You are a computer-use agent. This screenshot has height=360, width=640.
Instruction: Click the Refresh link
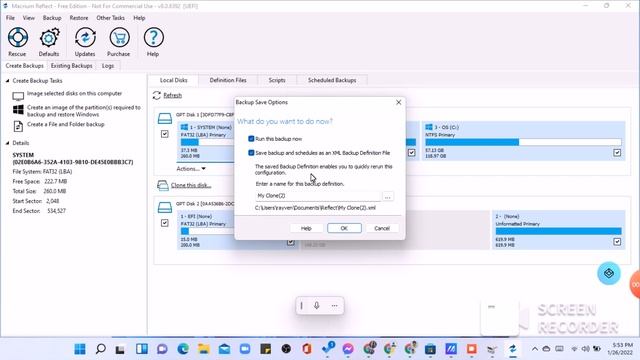click(x=173, y=96)
